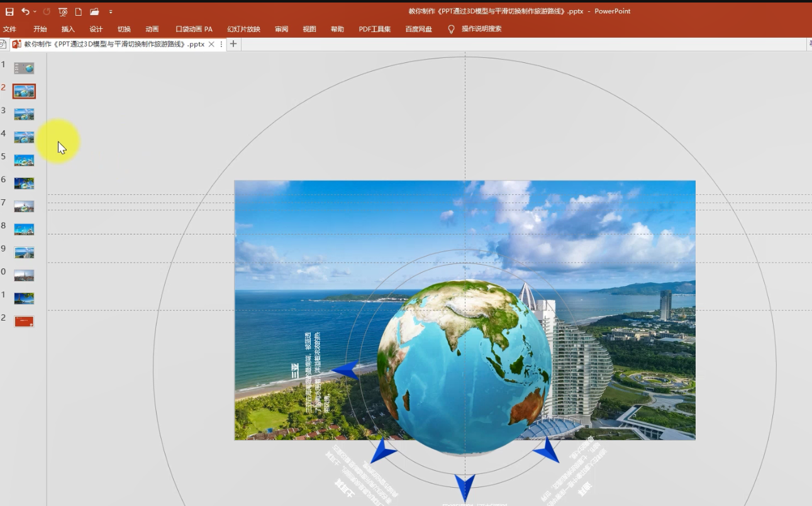Open the 百度网盘 tab

tap(419, 29)
